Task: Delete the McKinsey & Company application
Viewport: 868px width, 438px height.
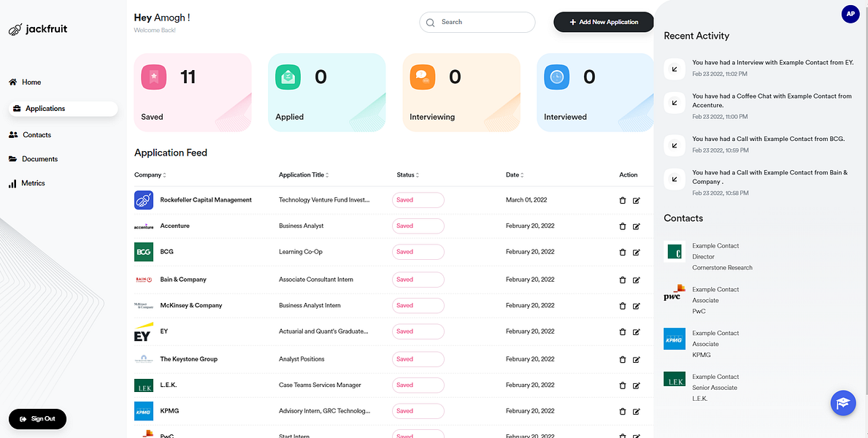Action: [622, 306]
